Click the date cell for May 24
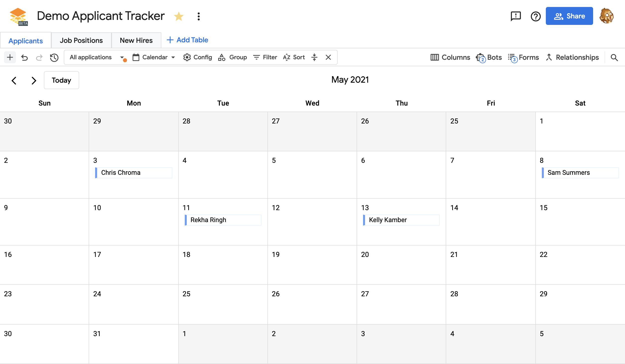This screenshot has width=625, height=364. [134, 304]
